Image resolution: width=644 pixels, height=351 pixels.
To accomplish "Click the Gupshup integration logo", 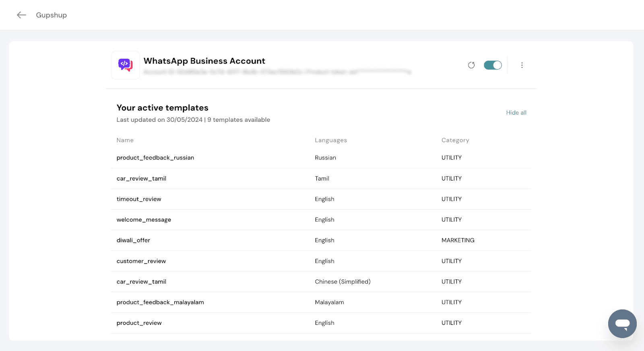I will coord(126,65).
